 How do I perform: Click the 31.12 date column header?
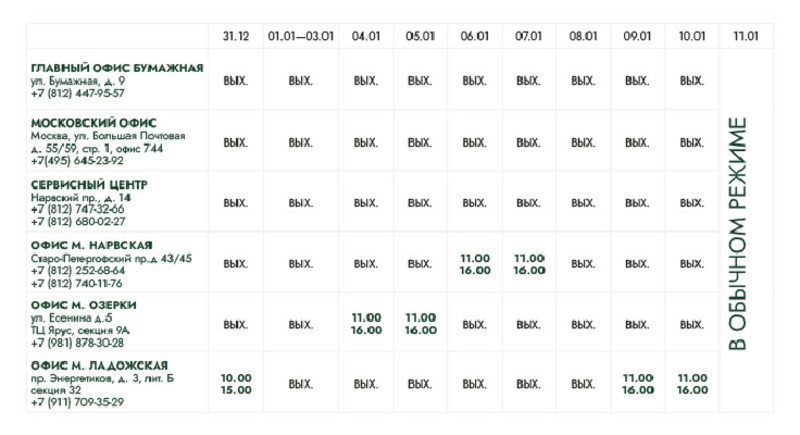pyautogui.click(x=235, y=36)
